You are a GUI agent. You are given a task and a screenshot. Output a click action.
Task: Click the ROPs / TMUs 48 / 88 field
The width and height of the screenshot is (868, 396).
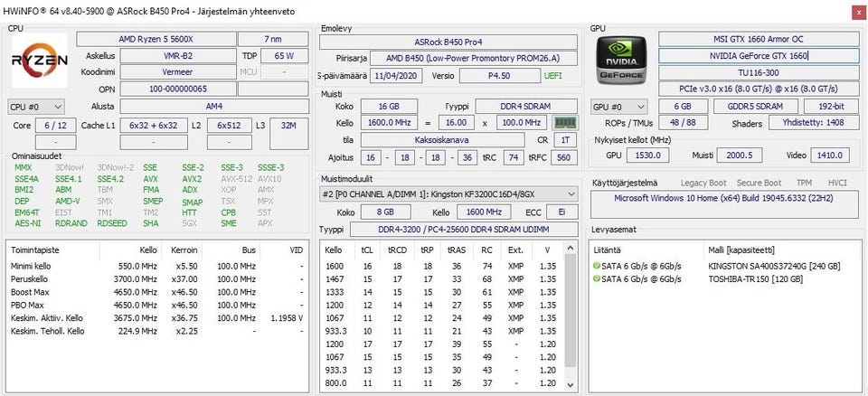coord(684,122)
